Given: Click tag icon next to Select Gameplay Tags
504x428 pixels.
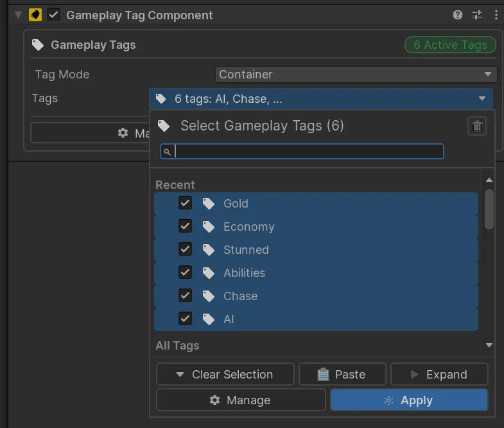Looking at the screenshot, I should (164, 126).
